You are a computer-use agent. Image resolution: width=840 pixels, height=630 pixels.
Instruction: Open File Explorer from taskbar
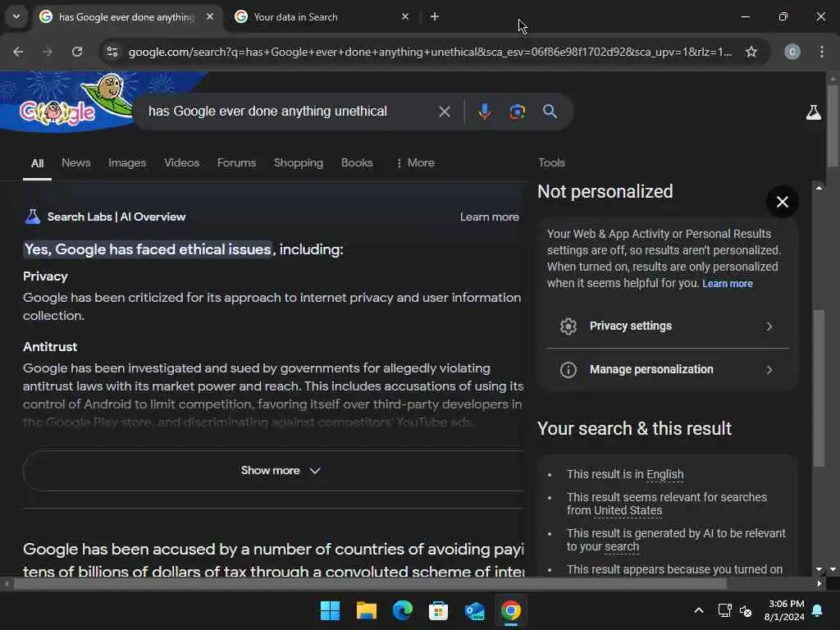click(367, 610)
